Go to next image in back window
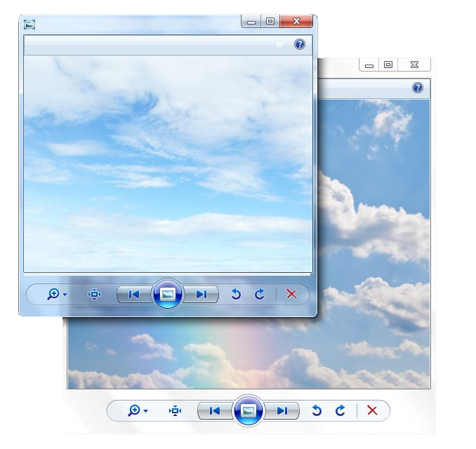The height and width of the screenshot is (449, 476). click(282, 411)
